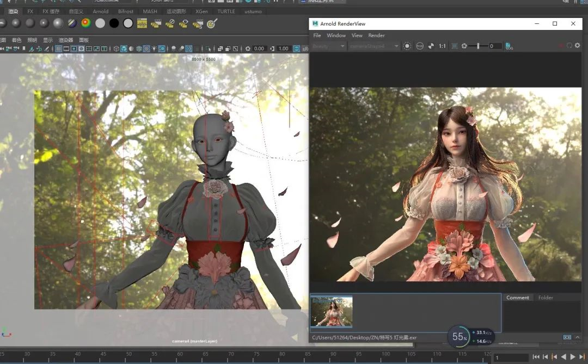The image size is (588, 364).
Task: Open the XGen shelf tab
Action: 202,11
